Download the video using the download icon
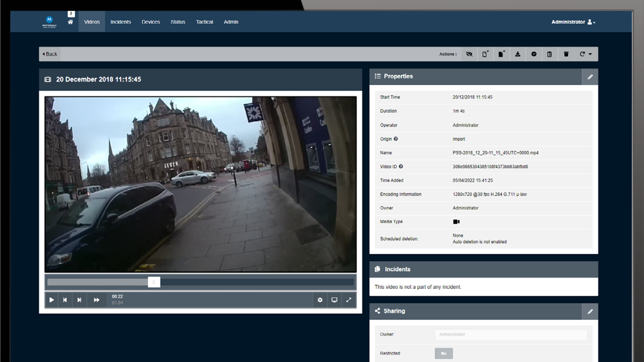 pos(518,54)
